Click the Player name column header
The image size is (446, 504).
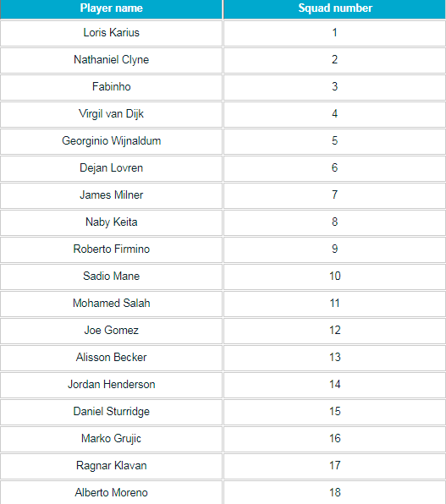point(111,9)
